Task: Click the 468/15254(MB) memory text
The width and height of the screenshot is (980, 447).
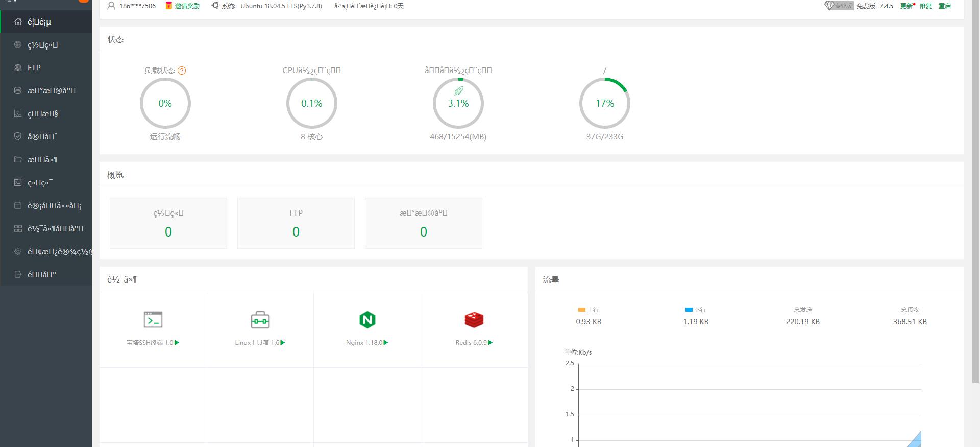Action: [458, 137]
